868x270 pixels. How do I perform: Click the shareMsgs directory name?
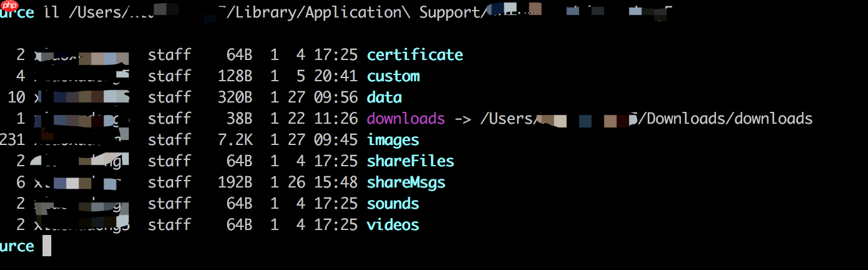point(406,182)
